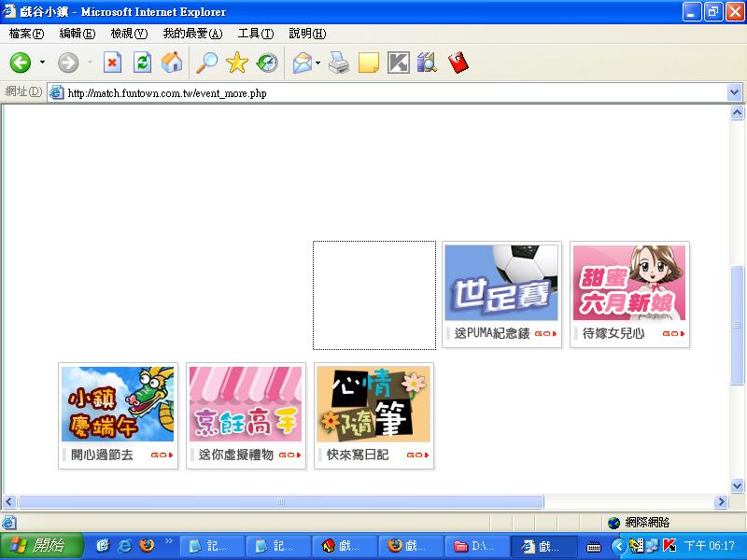The width and height of the screenshot is (747, 560).
Task: Click the 開心過節去 caption text
Action: click(x=102, y=455)
